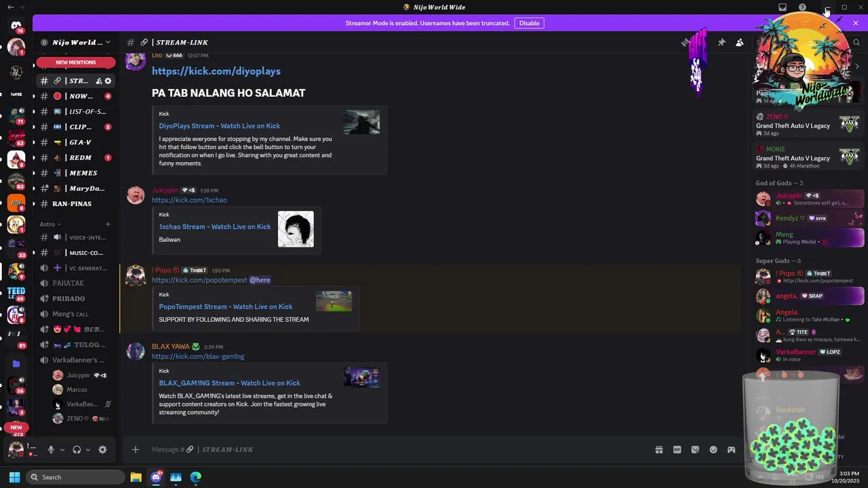Open headphones output options chevron
Viewport: 868px width, 488px height.
point(88,449)
